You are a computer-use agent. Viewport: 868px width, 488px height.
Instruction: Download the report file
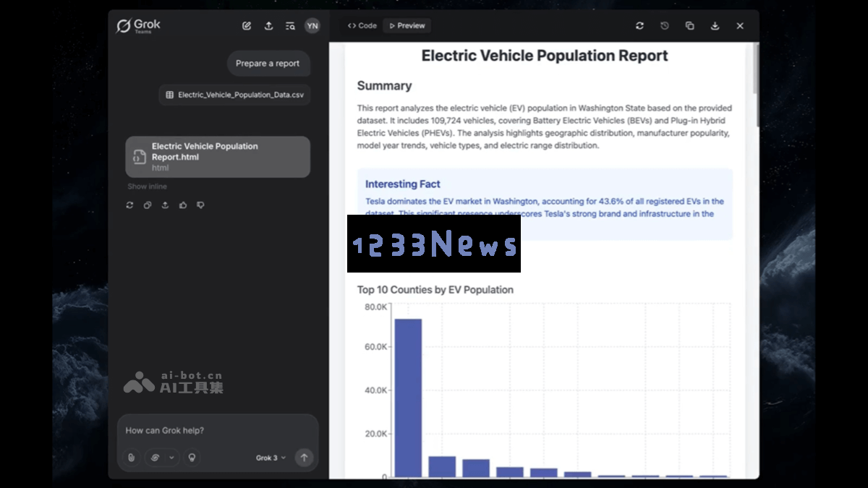pos(715,25)
